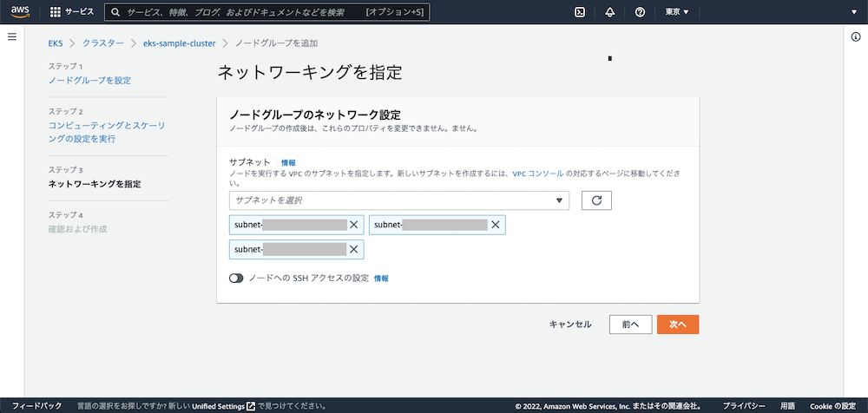
Task: Click the orange Next (次へ) button
Action: coord(678,324)
